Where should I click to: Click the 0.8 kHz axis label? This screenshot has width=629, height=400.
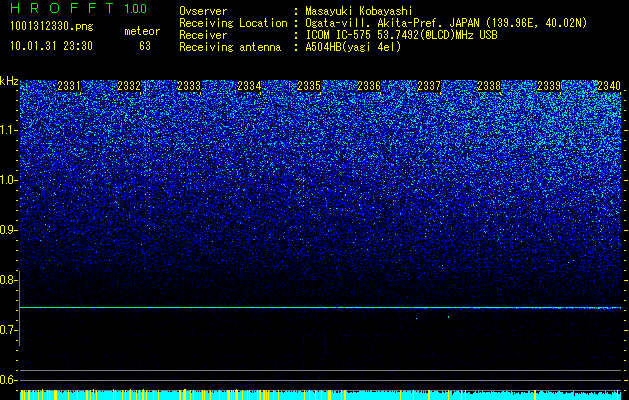8,280
